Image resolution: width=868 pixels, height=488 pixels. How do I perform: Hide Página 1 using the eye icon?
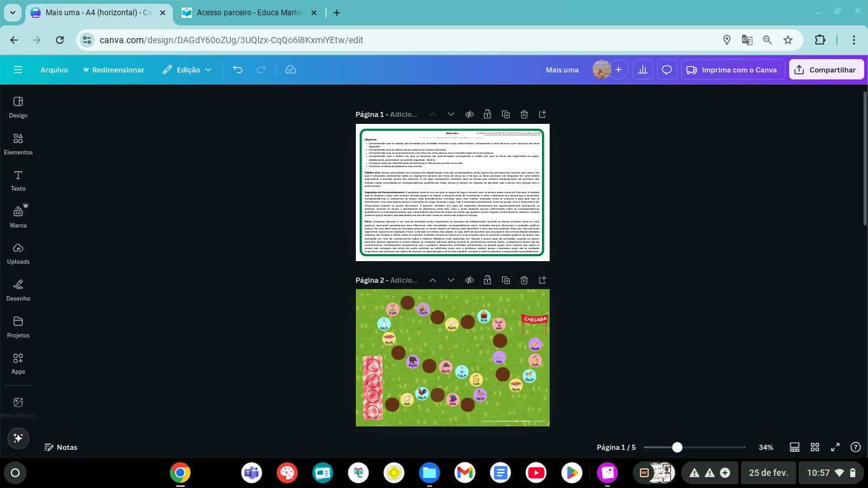tap(470, 114)
